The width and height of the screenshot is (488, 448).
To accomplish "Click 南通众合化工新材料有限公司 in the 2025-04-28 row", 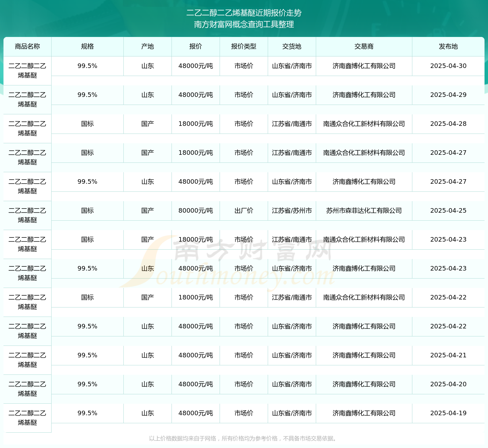I will (364, 124).
